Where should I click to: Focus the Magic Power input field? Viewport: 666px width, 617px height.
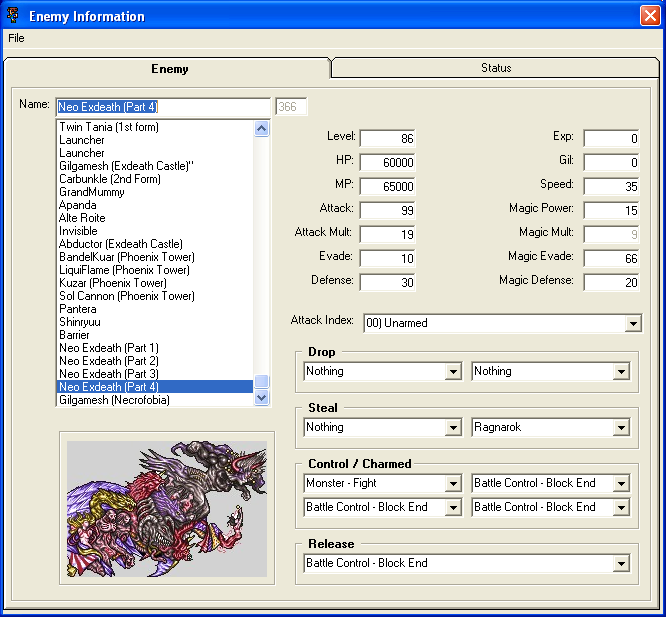[x=611, y=210]
